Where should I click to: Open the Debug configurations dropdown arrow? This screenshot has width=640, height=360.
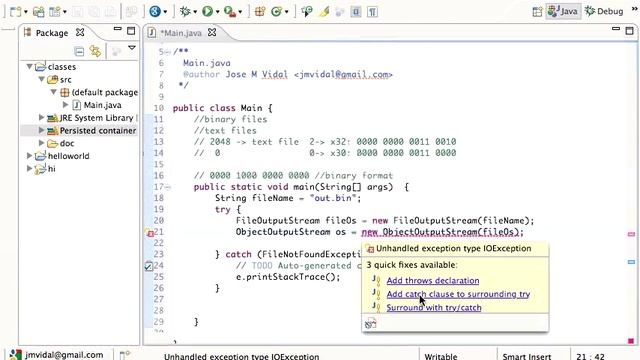(195, 12)
